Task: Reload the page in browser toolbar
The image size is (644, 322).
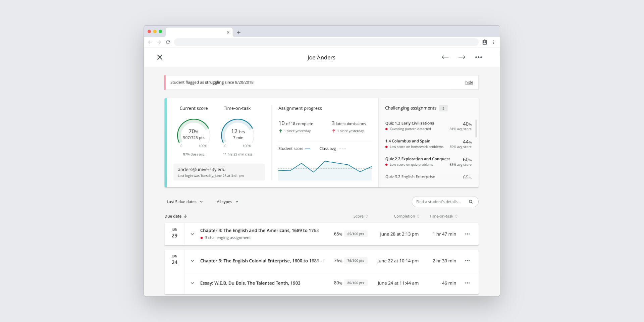Action: (x=168, y=42)
